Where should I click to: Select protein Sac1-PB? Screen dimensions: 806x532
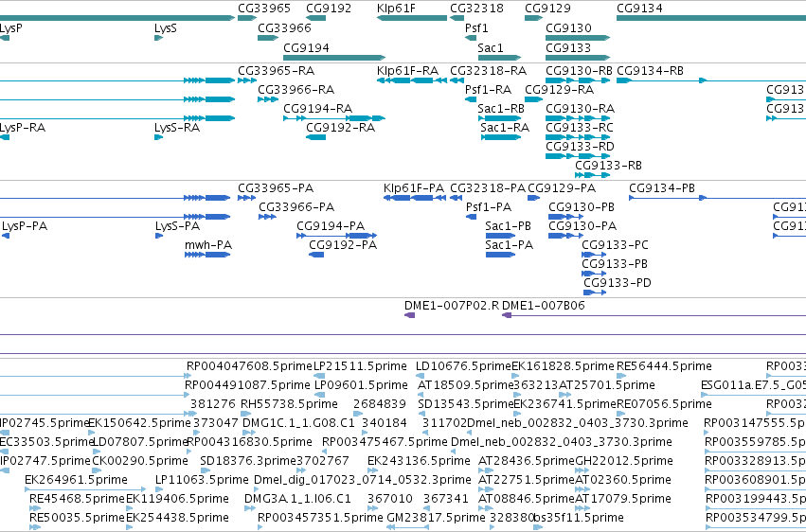(508, 226)
